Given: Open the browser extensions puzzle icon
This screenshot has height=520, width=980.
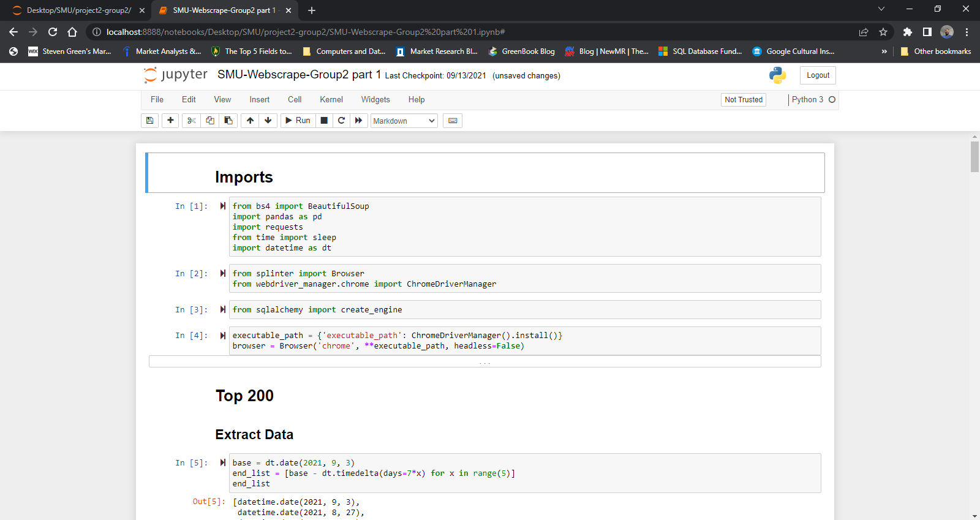Looking at the screenshot, I should [908, 32].
